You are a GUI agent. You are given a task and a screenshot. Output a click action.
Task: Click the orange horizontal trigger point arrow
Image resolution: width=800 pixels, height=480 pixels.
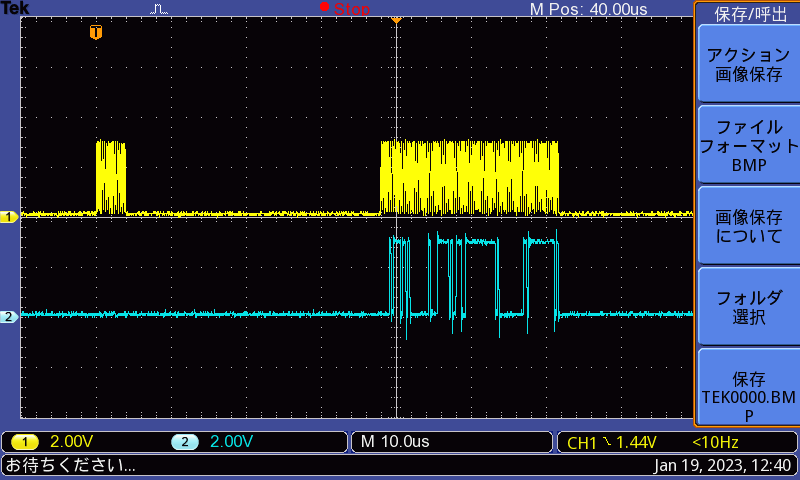click(x=396, y=20)
